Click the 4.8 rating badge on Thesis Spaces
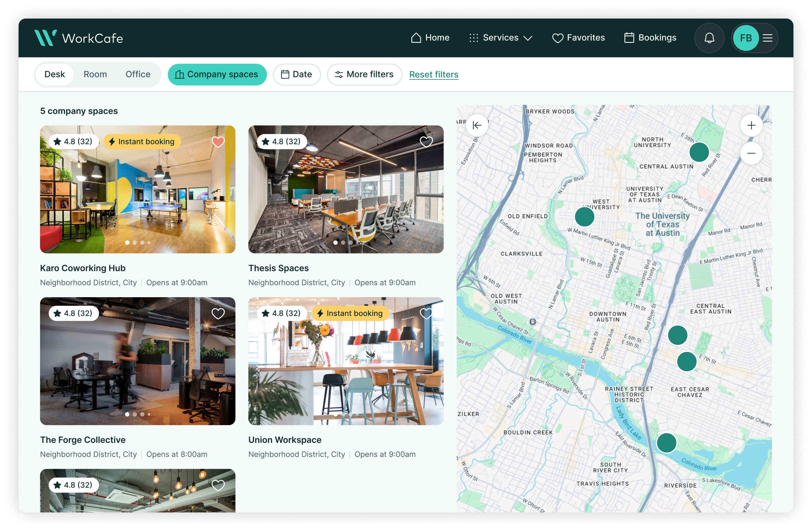 (282, 142)
